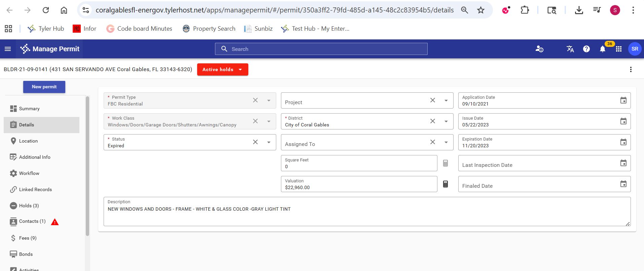Open Fees (9) in the sidebar

coord(28,238)
